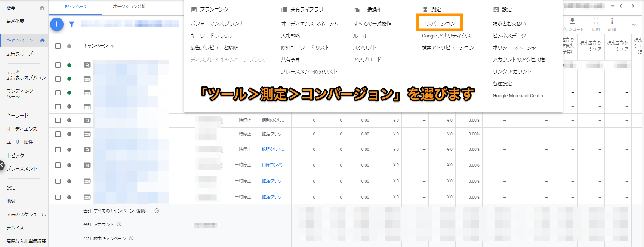Open ポリシー マネージャー

[x=517, y=48]
